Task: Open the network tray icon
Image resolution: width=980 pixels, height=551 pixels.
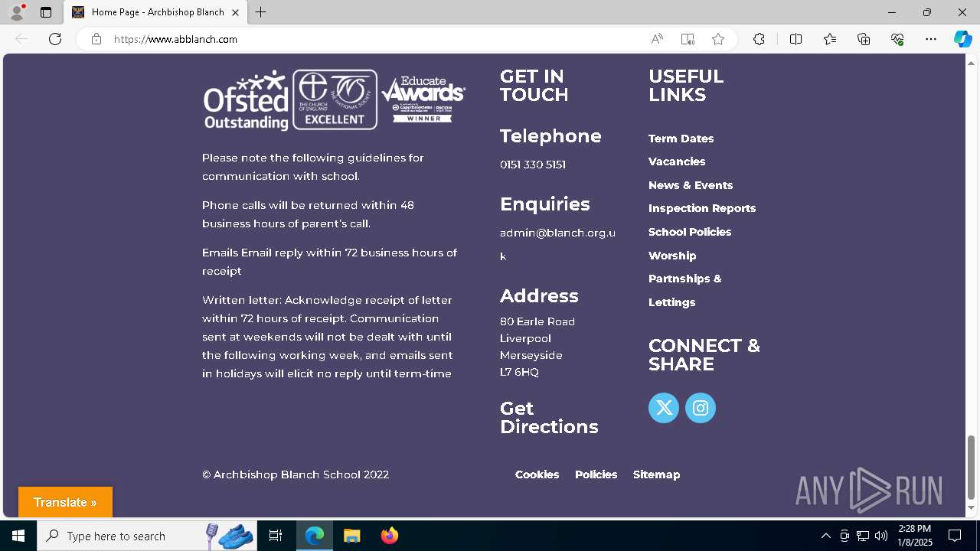Action: pos(863,536)
